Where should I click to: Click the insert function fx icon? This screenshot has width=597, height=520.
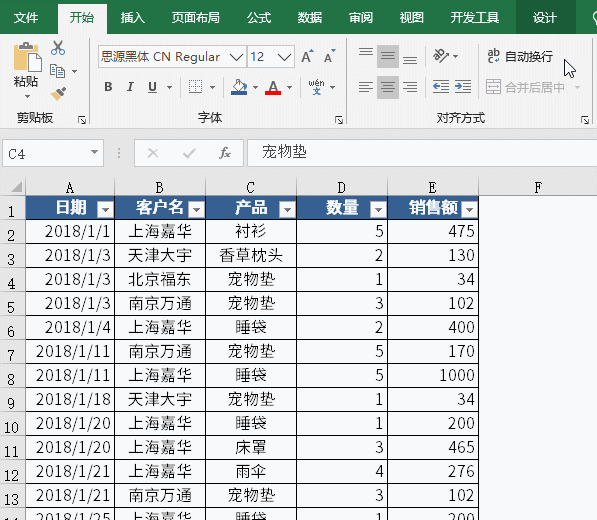point(225,153)
